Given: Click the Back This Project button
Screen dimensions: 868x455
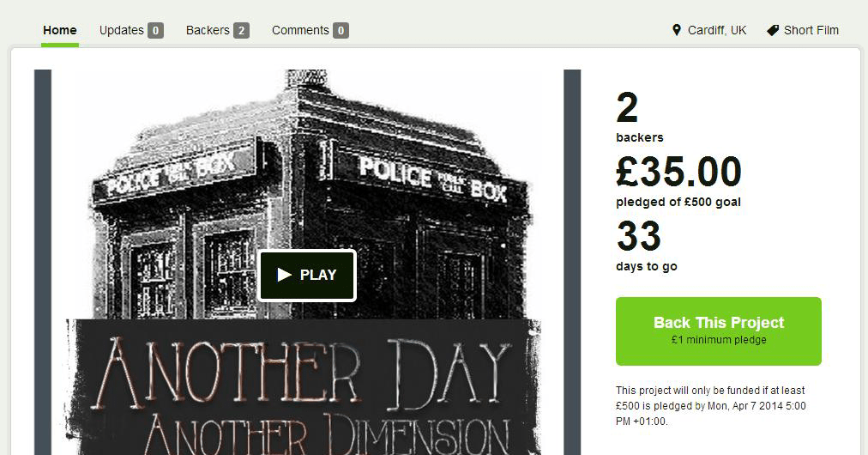Looking at the screenshot, I should [x=719, y=331].
